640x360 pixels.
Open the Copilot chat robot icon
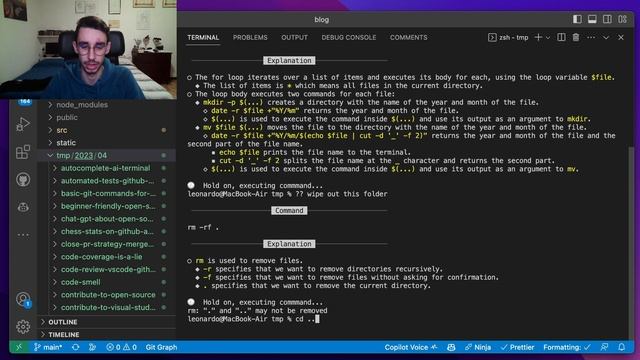point(23,207)
